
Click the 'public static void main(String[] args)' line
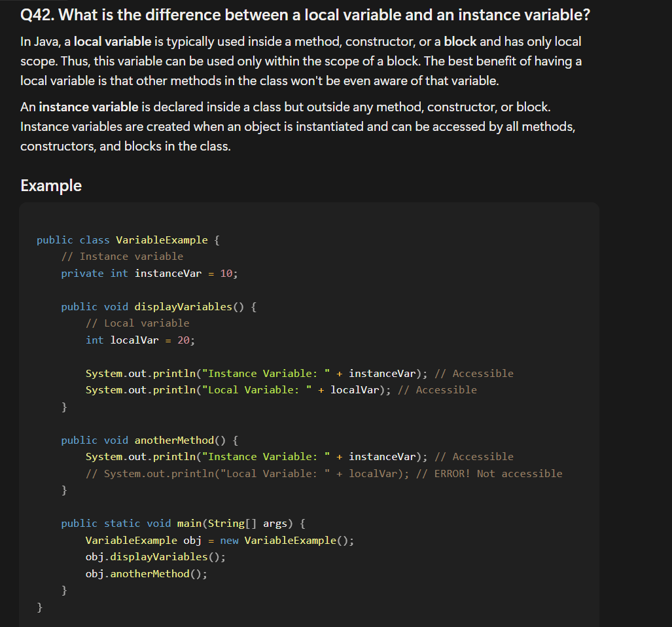[183, 524]
